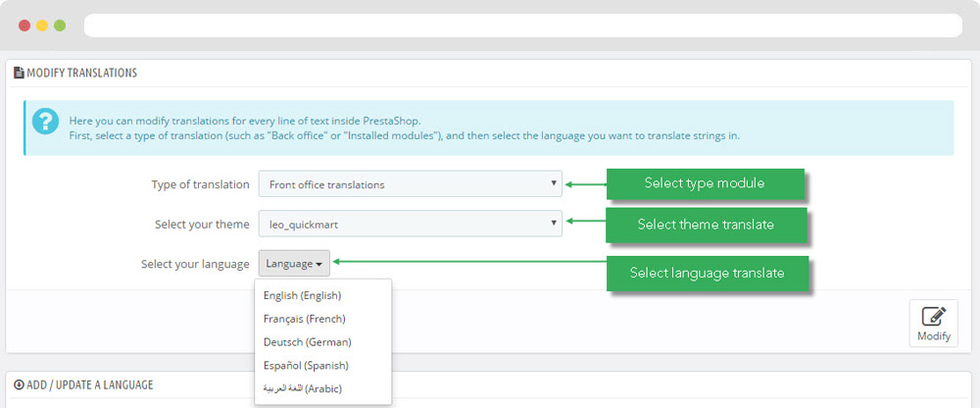Click the Modify edit icon

[x=933, y=316]
